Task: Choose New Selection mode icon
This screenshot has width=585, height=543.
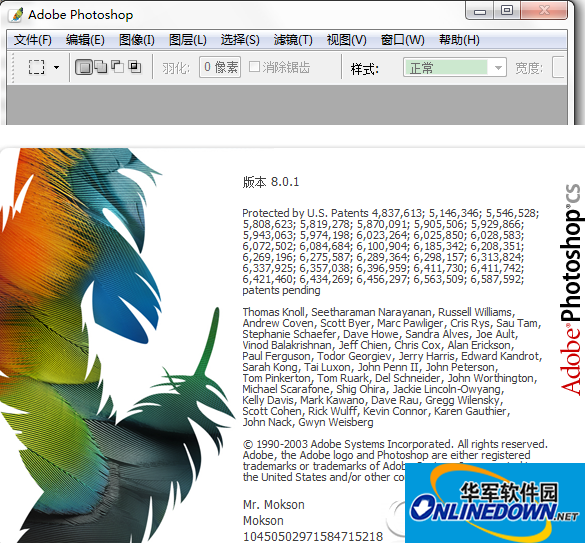Action: [84, 68]
